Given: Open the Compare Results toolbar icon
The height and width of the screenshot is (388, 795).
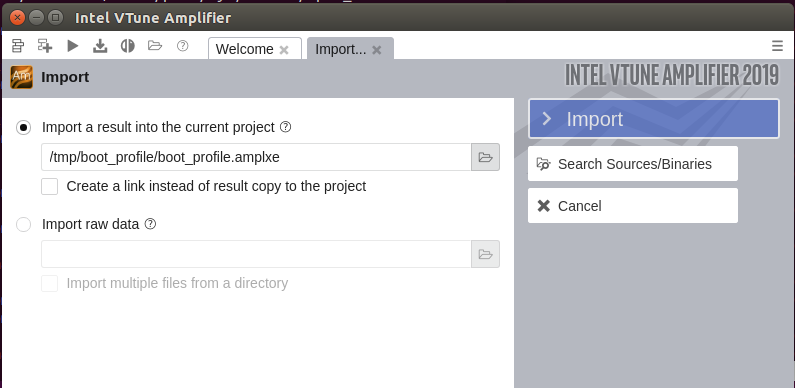Looking at the screenshot, I should (x=128, y=46).
